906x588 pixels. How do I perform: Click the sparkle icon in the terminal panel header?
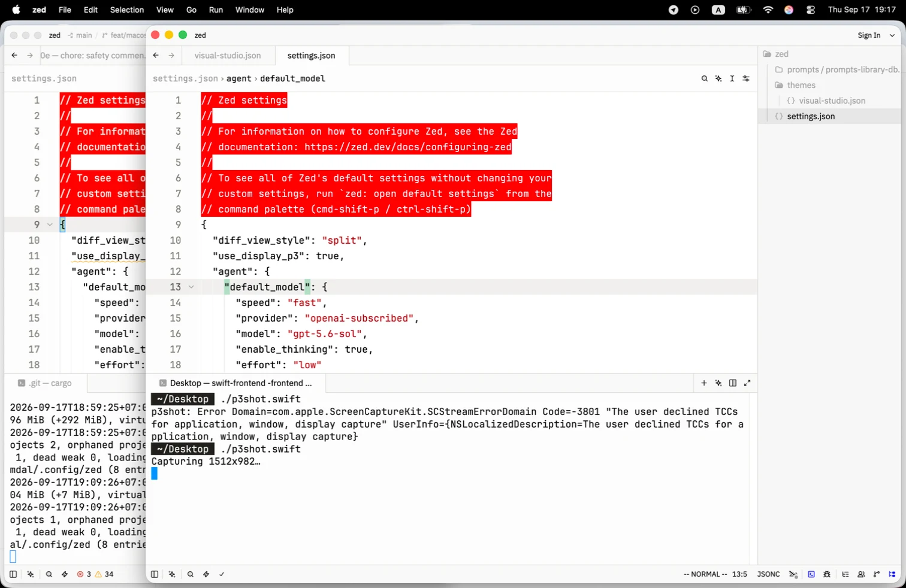tap(718, 383)
